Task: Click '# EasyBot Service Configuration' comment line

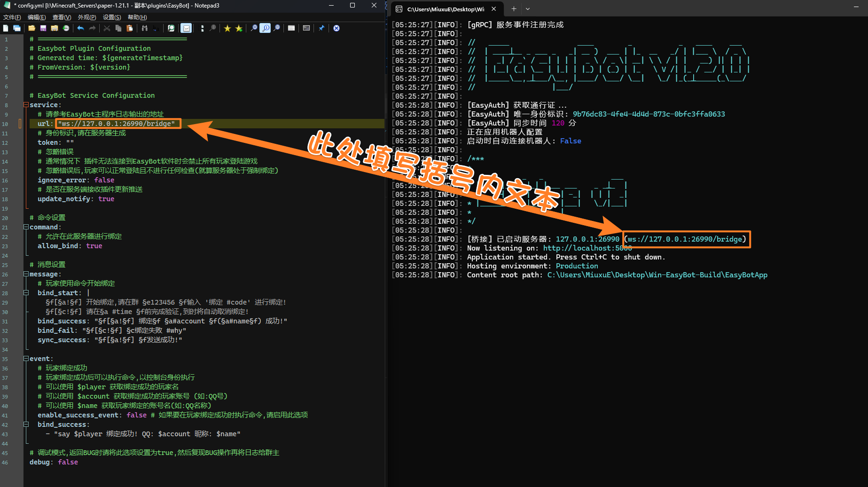Action: click(x=92, y=95)
